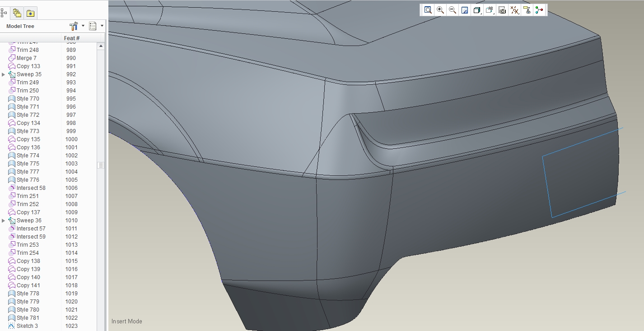Image resolution: width=644 pixels, height=331 pixels.
Task: Select the Style 780 feature
Action: tap(24, 310)
